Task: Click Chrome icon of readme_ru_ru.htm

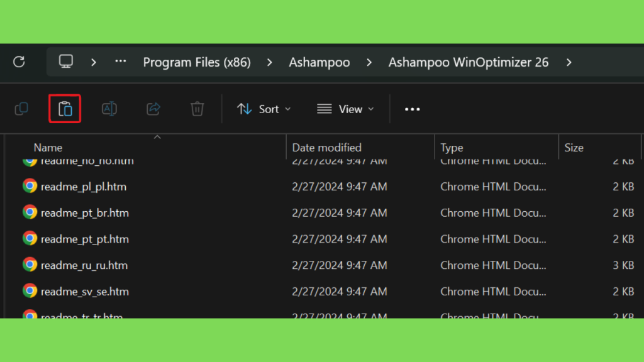Action: (30, 265)
